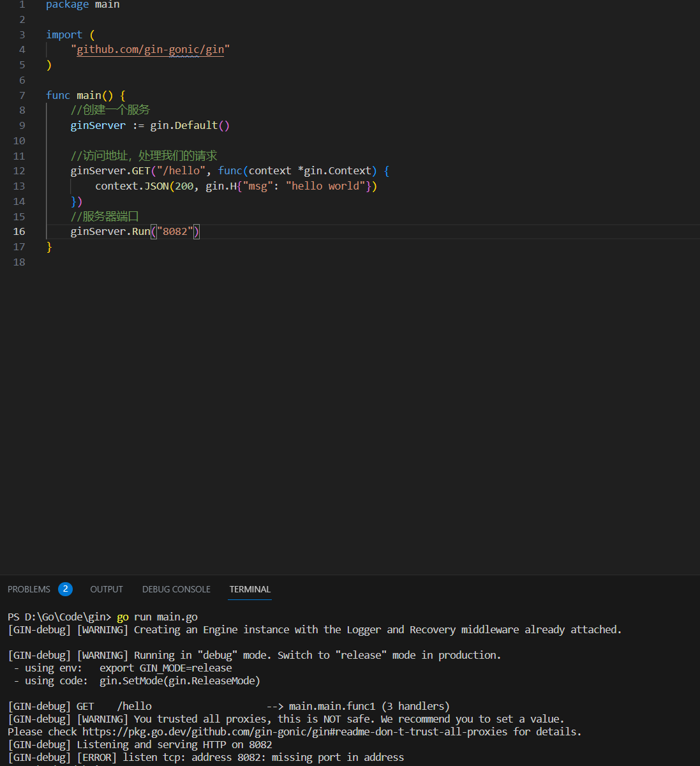Click the "import" keyword on line 3

(x=64, y=34)
